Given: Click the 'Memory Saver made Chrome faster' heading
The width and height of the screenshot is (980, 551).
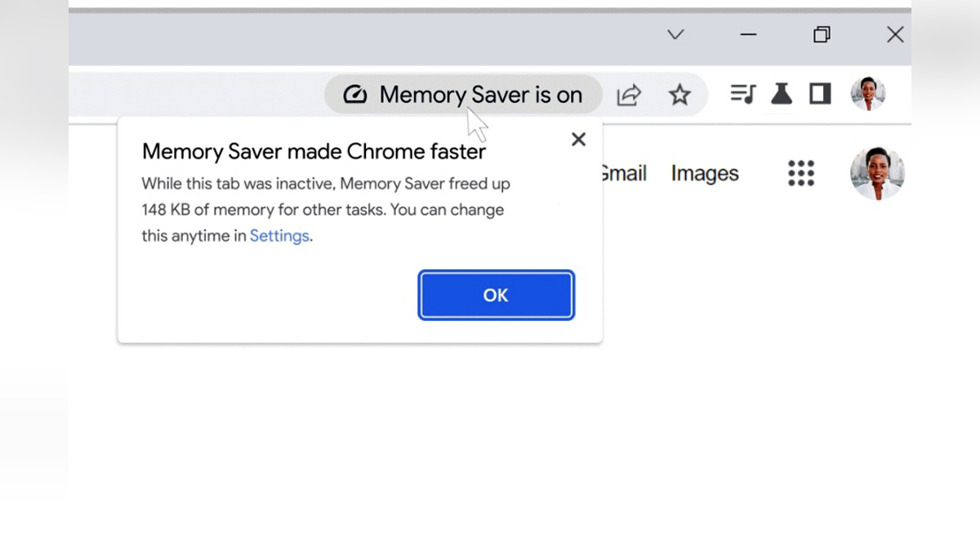Looking at the screenshot, I should [x=314, y=152].
